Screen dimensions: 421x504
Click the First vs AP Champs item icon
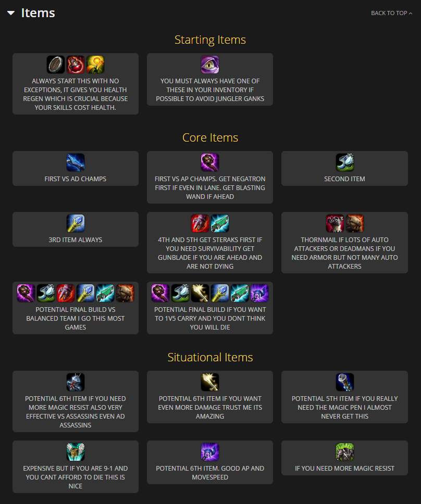click(210, 162)
